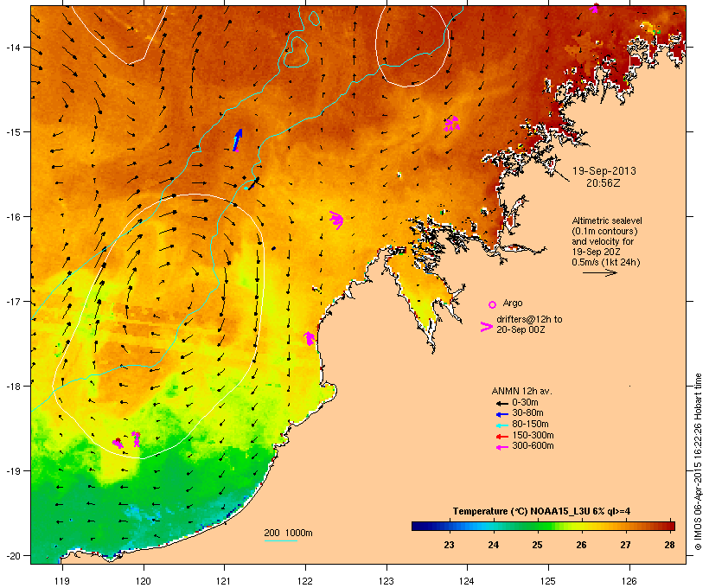This screenshot has width=709, height=588.
Task: Click the 122 longitude axis label
Action: coord(305,581)
